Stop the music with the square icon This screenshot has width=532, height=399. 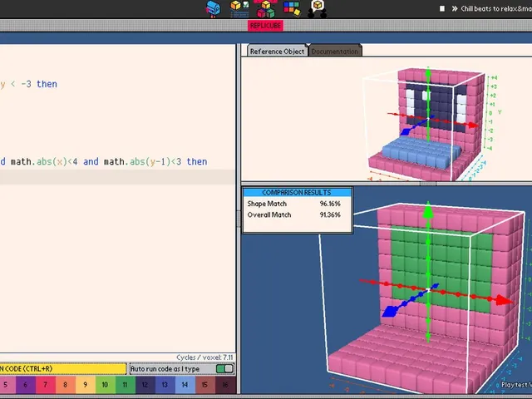442,8
